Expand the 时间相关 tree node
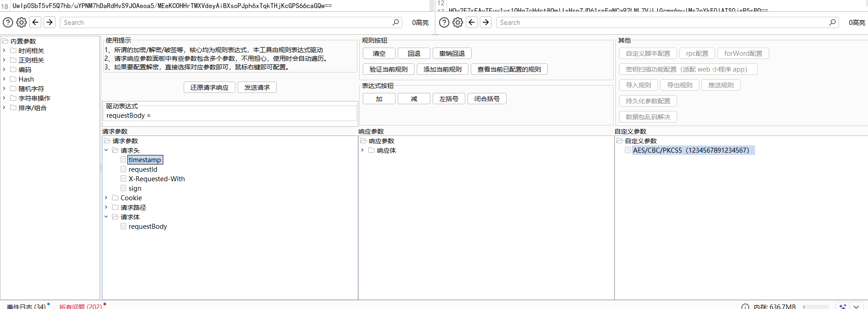 coord(4,50)
